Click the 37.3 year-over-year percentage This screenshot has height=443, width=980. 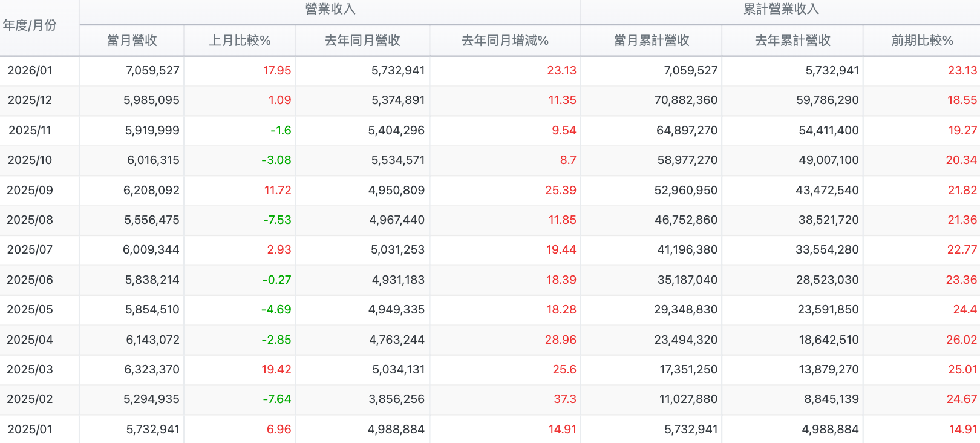click(x=565, y=399)
